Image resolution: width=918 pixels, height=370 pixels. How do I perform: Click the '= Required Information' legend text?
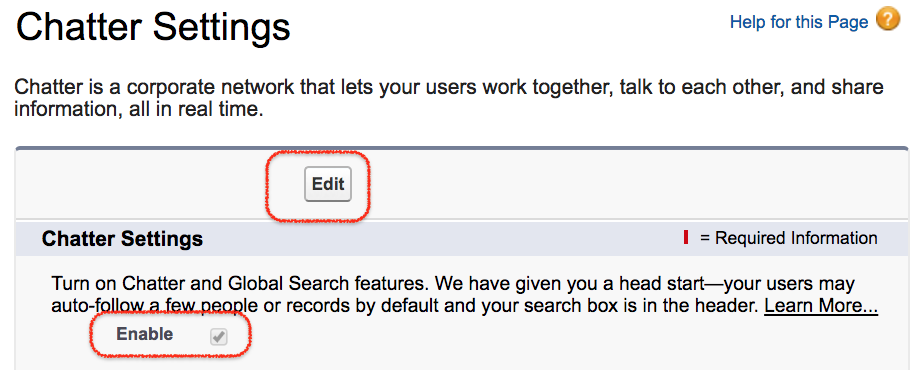[x=788, y=238]
